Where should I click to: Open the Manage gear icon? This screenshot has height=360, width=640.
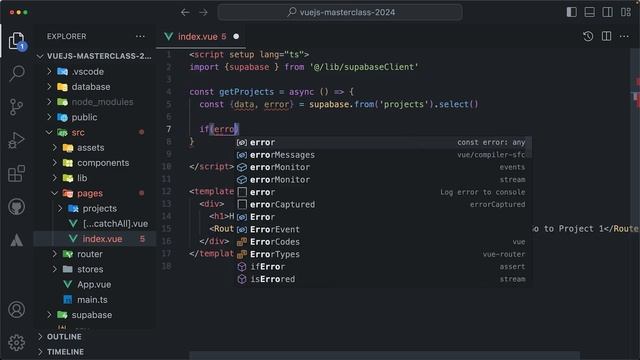click(17, 343)
